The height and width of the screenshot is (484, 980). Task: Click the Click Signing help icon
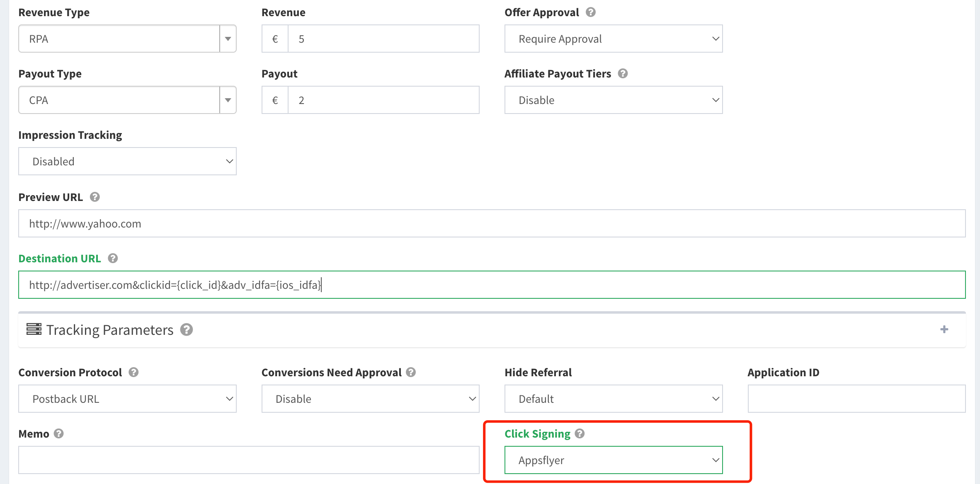pyautogui.click(x=580, y=434)
